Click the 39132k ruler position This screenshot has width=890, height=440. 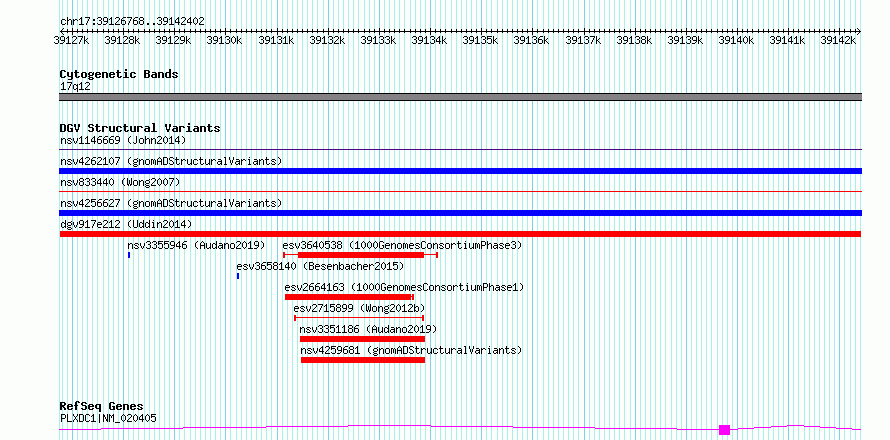pyautogui.click(x=327, y=40)
